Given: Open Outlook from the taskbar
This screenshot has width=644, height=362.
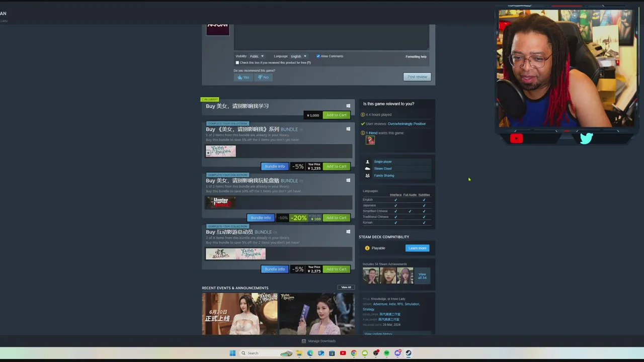Looking at the screenshot, I should pyautogui.click(x=321, y=353).
